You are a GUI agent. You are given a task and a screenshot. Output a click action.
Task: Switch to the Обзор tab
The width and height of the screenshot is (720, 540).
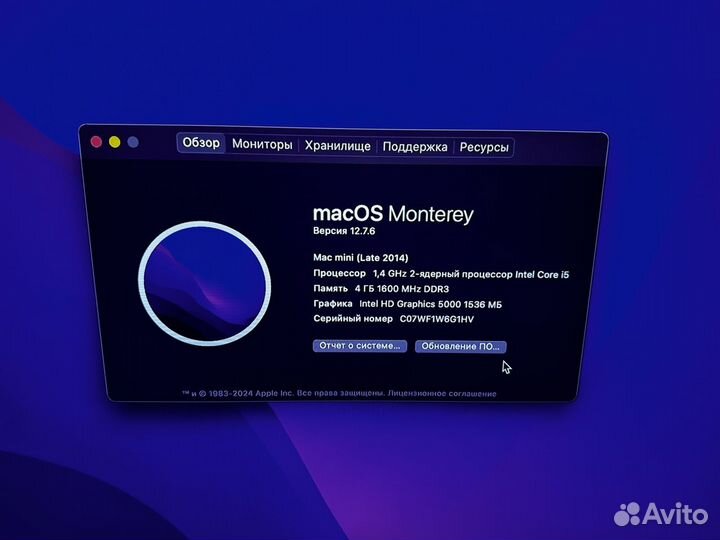(x=201, y=143)
